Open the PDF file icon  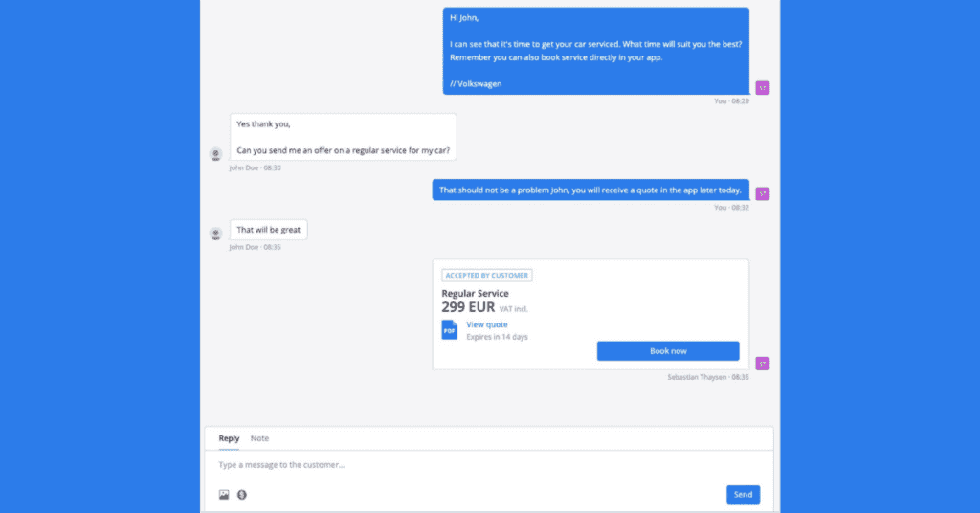tap(450, 329)
